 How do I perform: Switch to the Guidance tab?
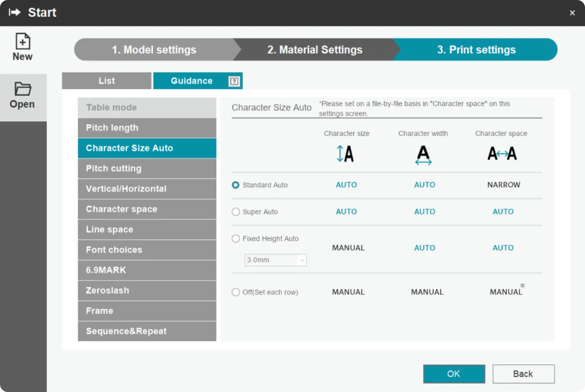click(x=198, y=81)
